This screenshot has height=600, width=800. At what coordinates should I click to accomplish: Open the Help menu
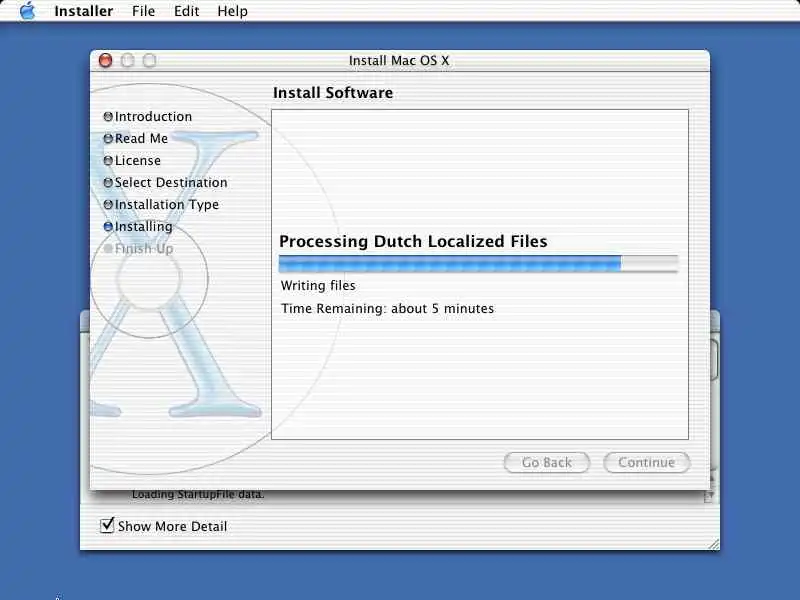click(x=232, y=11)
